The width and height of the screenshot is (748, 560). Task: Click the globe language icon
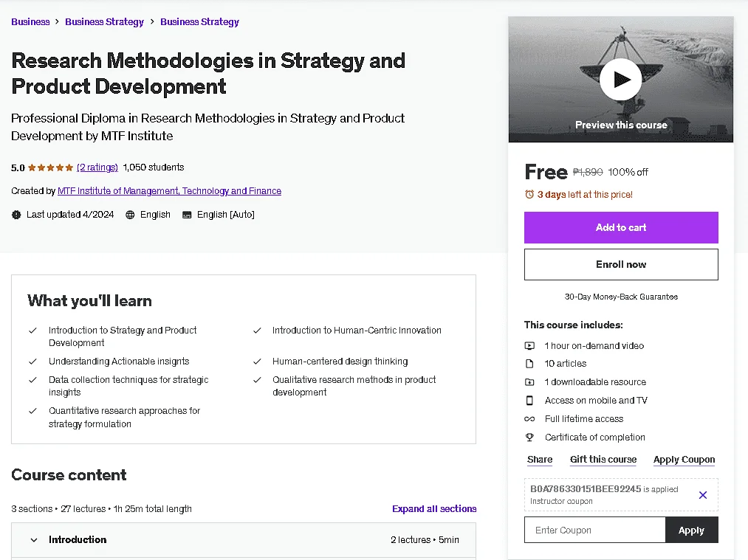pos(130,215)
